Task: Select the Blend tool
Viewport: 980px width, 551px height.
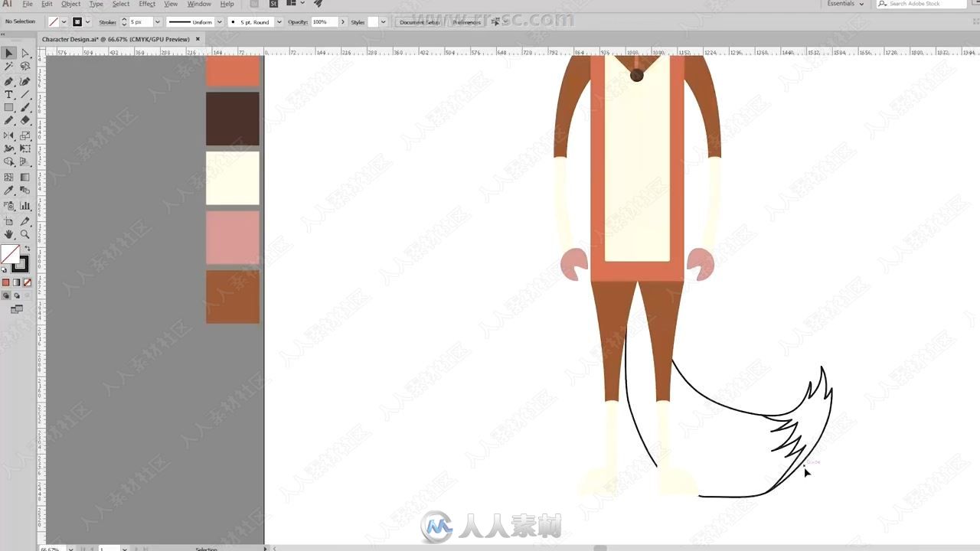Action: [x=24, y=190]
